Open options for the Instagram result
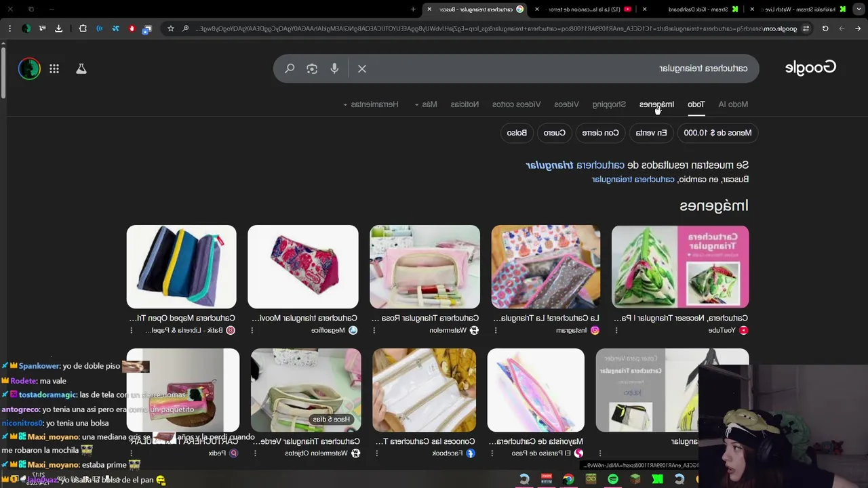868x488 pixels. point(496,330)
